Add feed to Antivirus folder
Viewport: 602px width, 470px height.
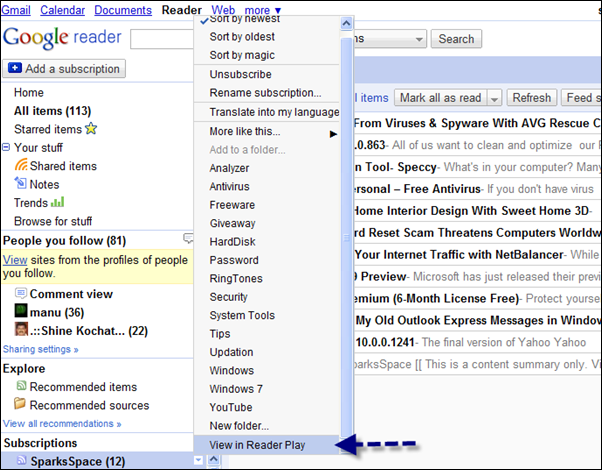(x=230, y=187)
